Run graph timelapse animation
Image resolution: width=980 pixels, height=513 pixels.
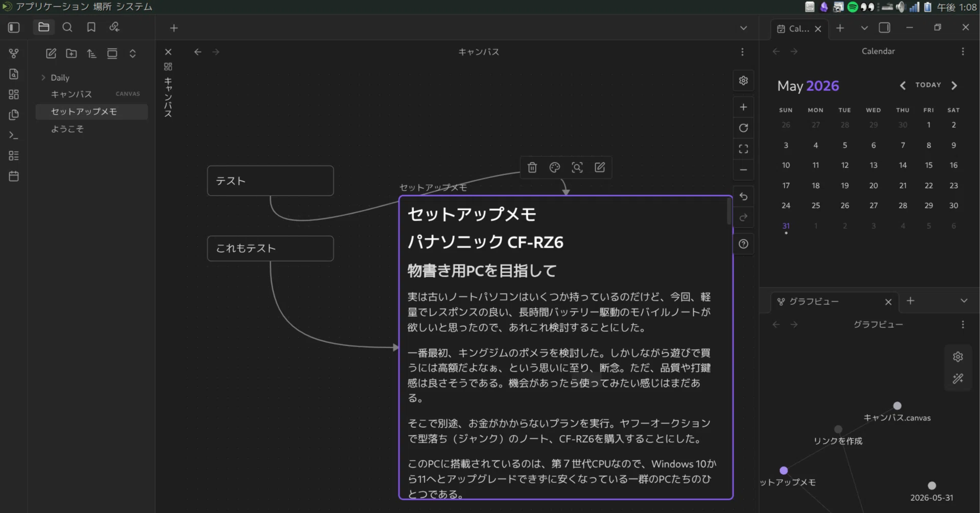click(x=958, y=378)
